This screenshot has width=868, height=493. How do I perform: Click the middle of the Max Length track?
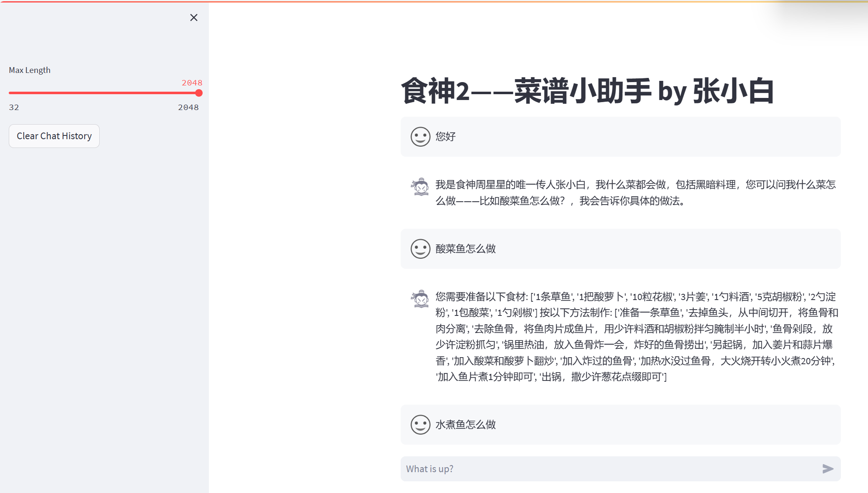(104, 93)
